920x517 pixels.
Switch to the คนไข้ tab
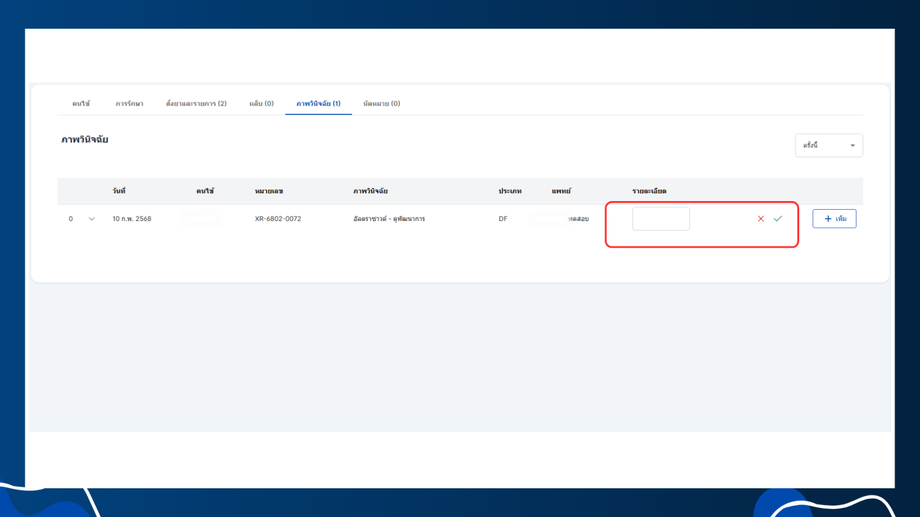[81, 103]
